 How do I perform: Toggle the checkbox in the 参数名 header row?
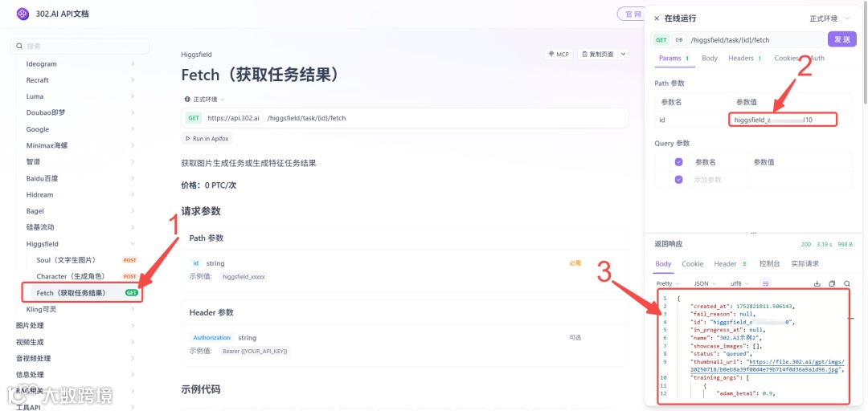(x=679, y=162)
